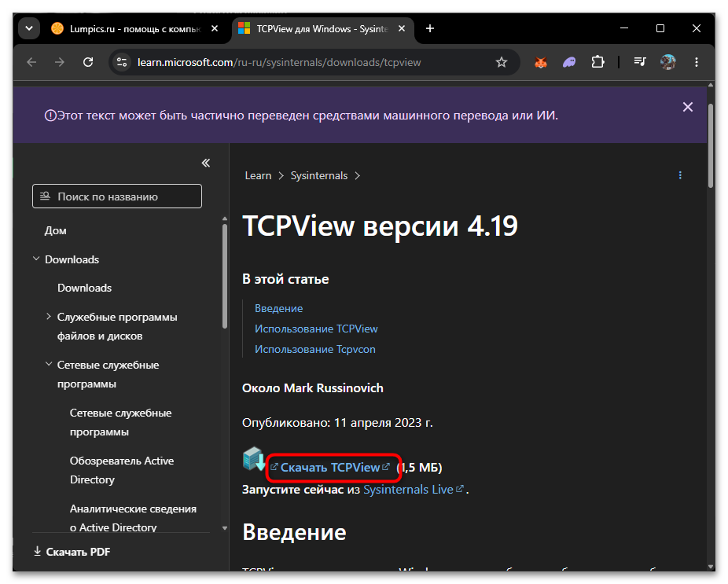This screenshot has width=728, height=584.
Task: Open the Extensions puzzle menu
Action: click(x=597, y=62)
